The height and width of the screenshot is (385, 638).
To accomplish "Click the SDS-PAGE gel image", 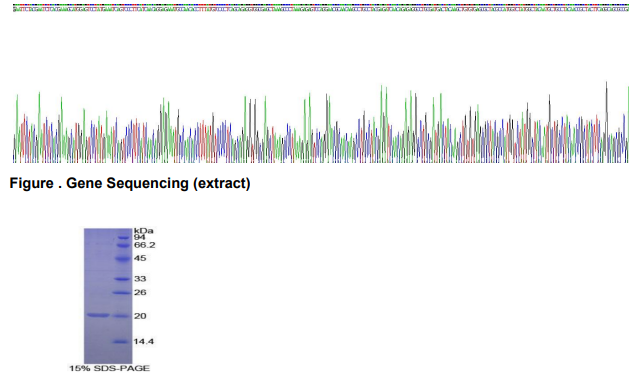I will click(108, 296).
